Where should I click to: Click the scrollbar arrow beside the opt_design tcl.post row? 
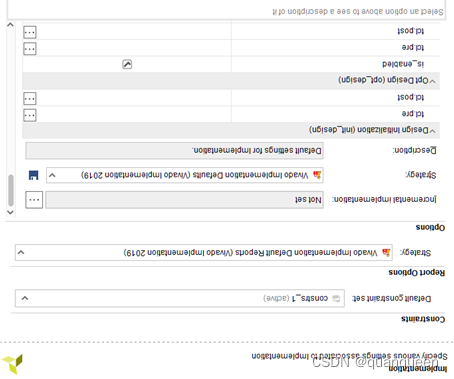10,25
